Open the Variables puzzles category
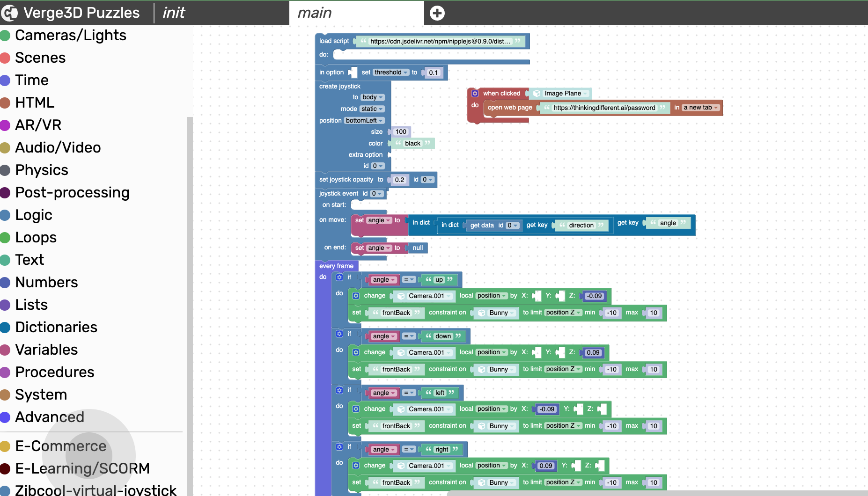 click(46, 350)
